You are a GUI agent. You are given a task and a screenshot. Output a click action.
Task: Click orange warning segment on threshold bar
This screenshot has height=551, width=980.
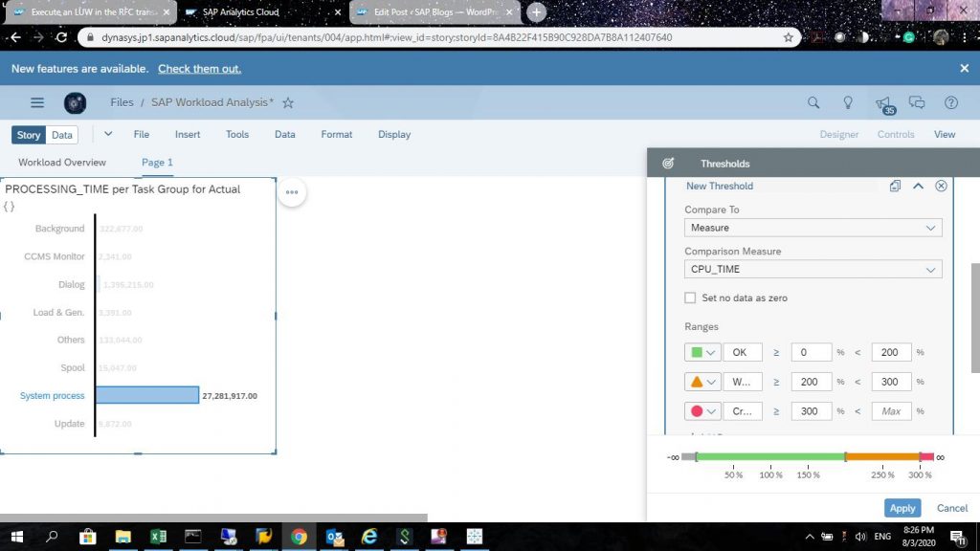(882, 457)
